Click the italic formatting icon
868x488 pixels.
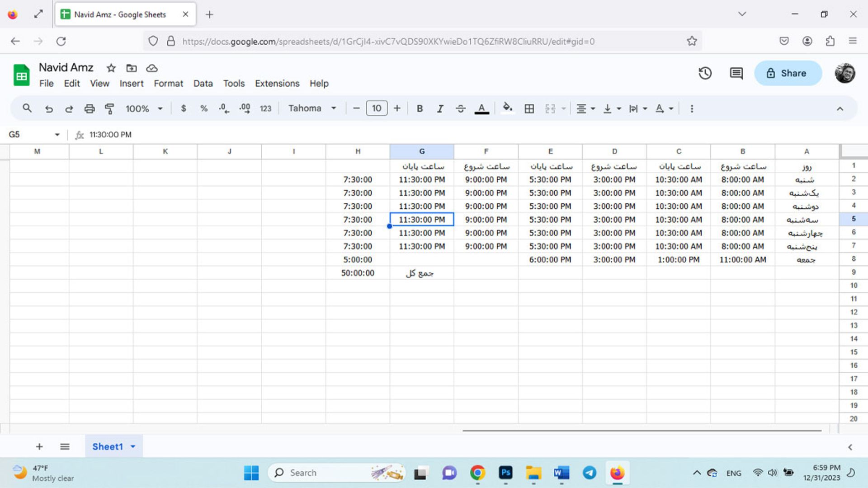coord(440,108)
